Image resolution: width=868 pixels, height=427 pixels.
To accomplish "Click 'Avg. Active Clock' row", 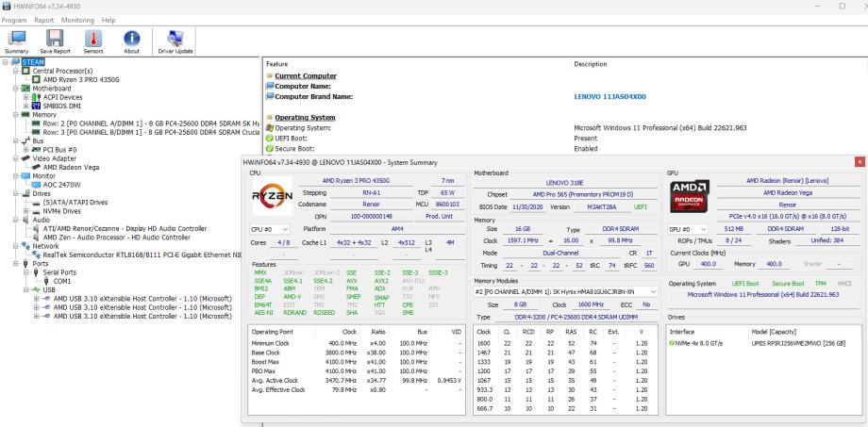I will [x=357, y=381].
